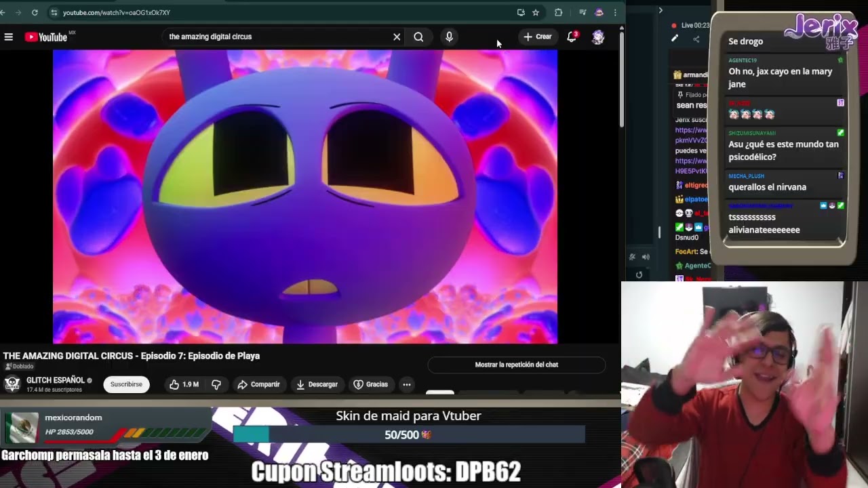Open media controls icon in browser toolbar
868x488 pixels.
pyautogui.click(x=583, y=12)
